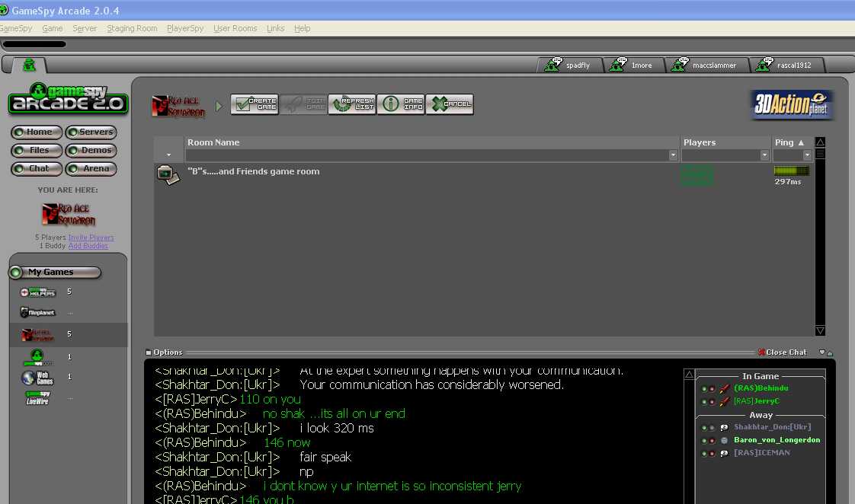Open the Room Name filter dropdown

(673, 155)
